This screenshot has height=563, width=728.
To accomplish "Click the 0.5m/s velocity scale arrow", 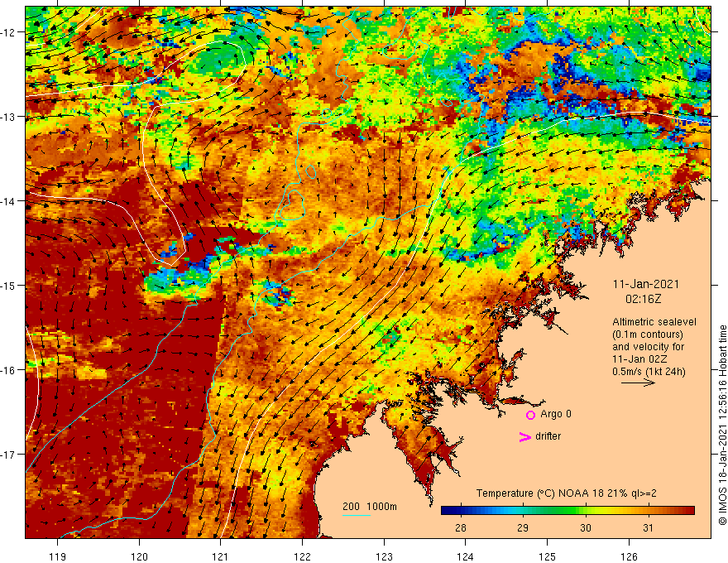I will click(x=638, y=383).
